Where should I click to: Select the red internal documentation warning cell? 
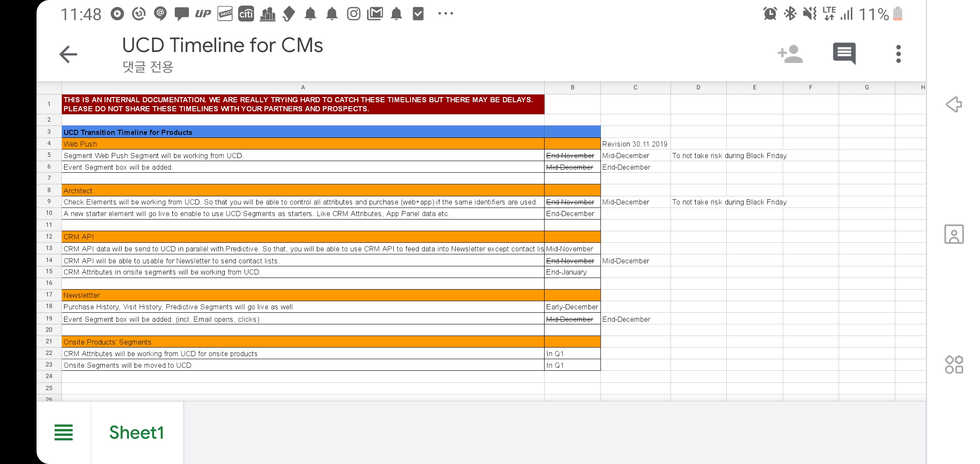pyautogui.click(x=303, y=104)
